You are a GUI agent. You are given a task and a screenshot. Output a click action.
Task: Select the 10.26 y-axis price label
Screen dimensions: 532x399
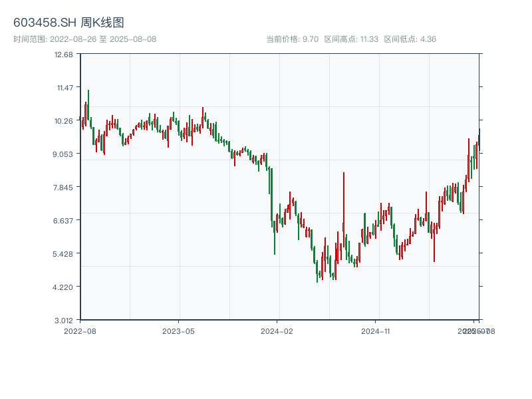click(x=64, y=121)
